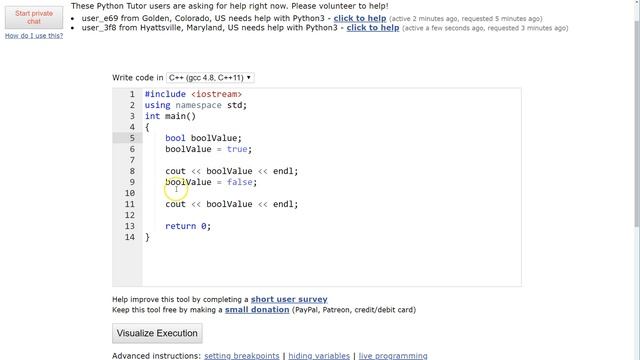Place cursor on 'using namespace std;' line
640x360 pixels.
point(196,105)
